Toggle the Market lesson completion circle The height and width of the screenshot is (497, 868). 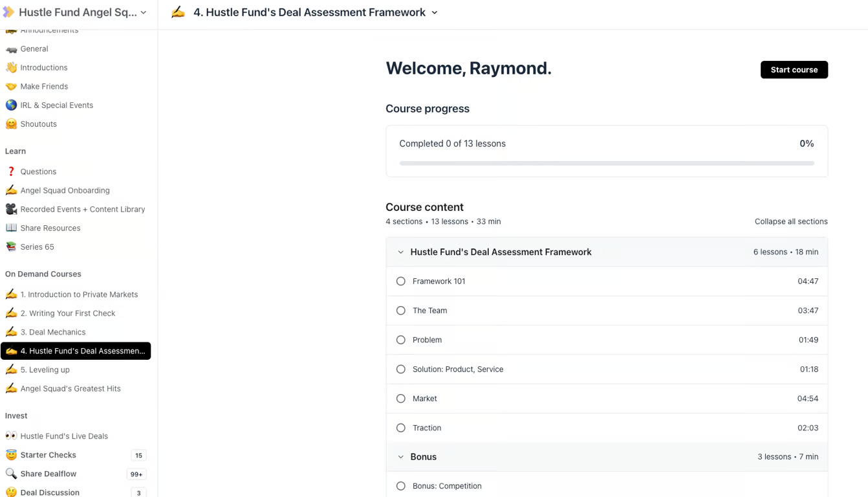(401, 399)
